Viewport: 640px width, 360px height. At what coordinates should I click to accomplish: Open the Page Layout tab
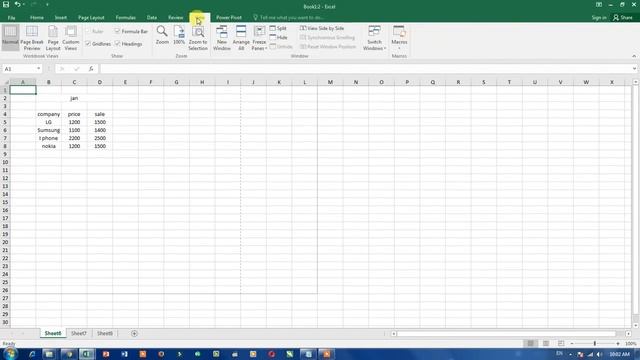coord(91,18)
